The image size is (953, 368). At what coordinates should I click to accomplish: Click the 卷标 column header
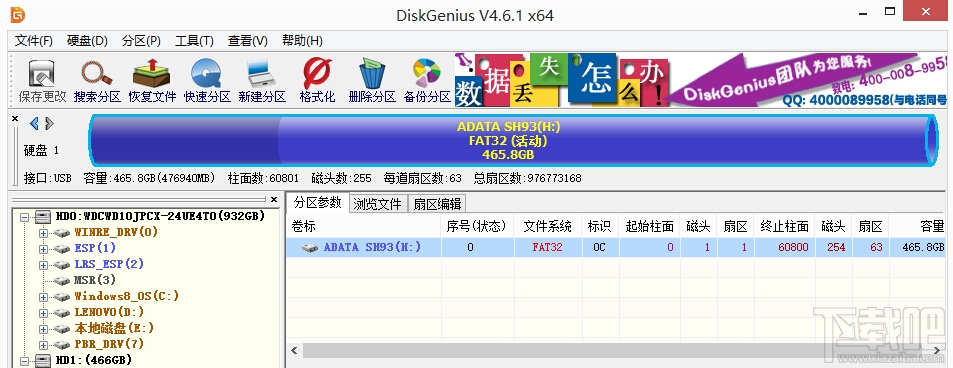pos(363,226)
